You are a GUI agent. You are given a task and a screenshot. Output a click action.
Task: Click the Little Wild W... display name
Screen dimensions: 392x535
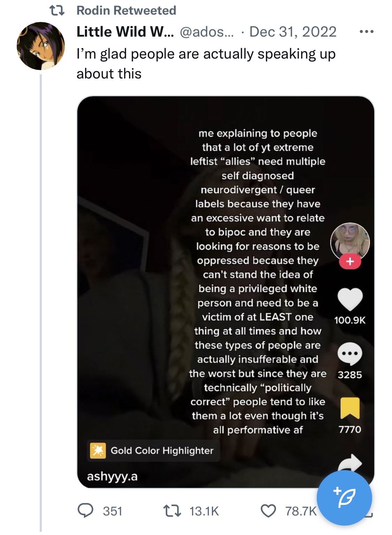click(125, 32)
